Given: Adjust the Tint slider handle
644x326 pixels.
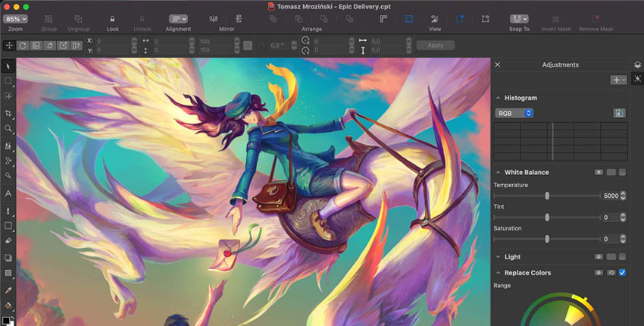Looking at the screenshot, I should [x=547, y=218].
